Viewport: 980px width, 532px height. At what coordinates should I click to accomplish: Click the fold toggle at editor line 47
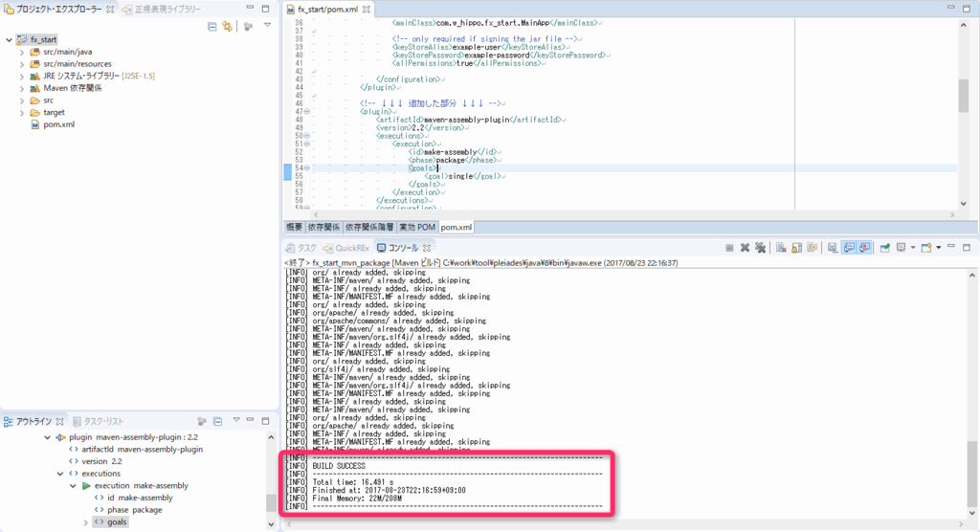tap(307, 111)
